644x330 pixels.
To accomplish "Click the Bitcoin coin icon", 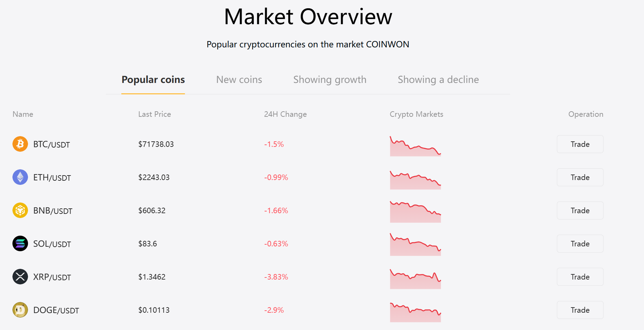I will coord(20,144).
